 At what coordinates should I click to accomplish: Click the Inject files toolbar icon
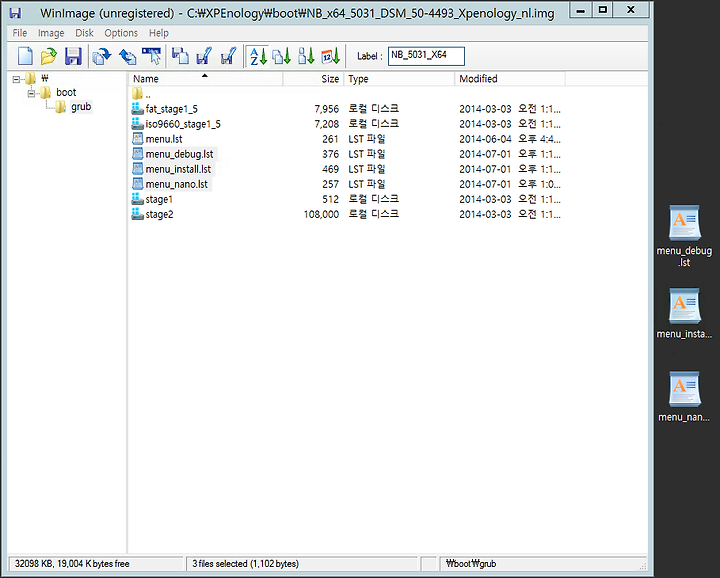tap(127, 56)
